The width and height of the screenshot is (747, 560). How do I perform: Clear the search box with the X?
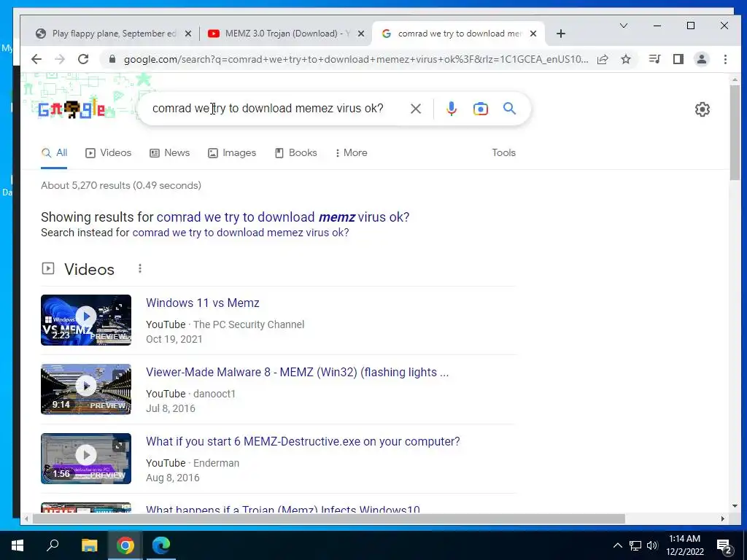pyautogui.click(x=415, y=109)
